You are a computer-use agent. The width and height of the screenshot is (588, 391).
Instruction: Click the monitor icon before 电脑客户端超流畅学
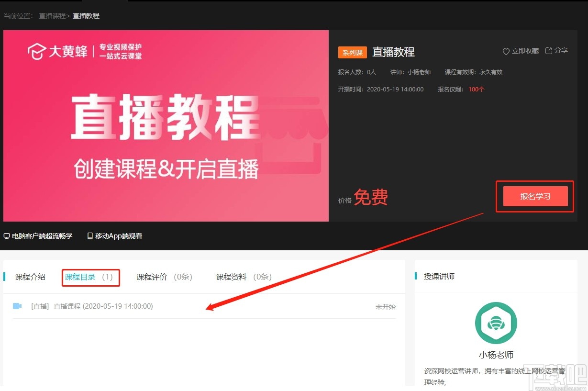click(6, 235)
